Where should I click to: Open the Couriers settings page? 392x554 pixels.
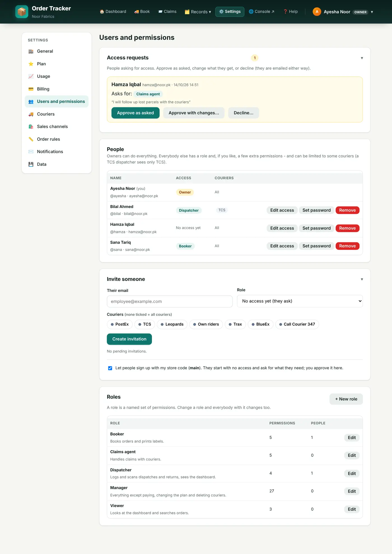(x=57, y=114)
